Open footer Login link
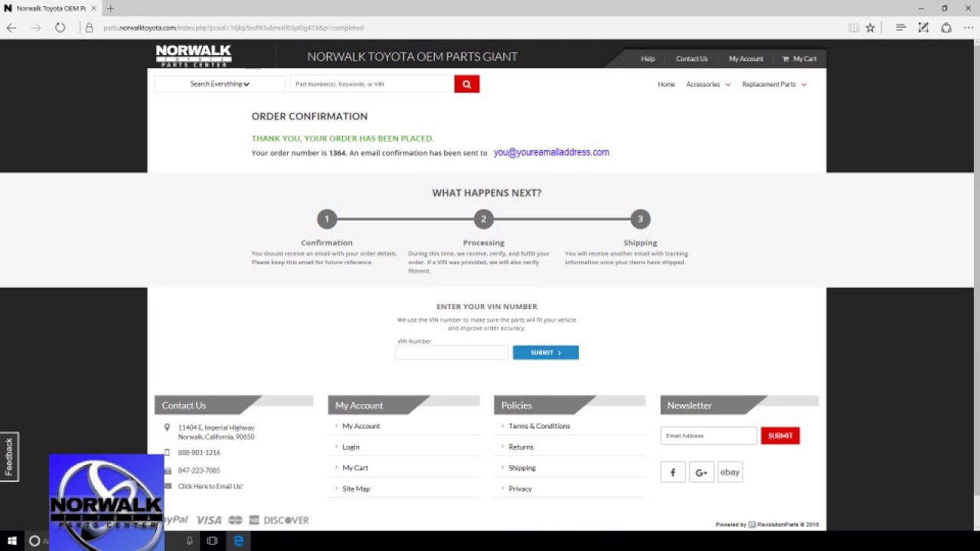 click(351, 447)
